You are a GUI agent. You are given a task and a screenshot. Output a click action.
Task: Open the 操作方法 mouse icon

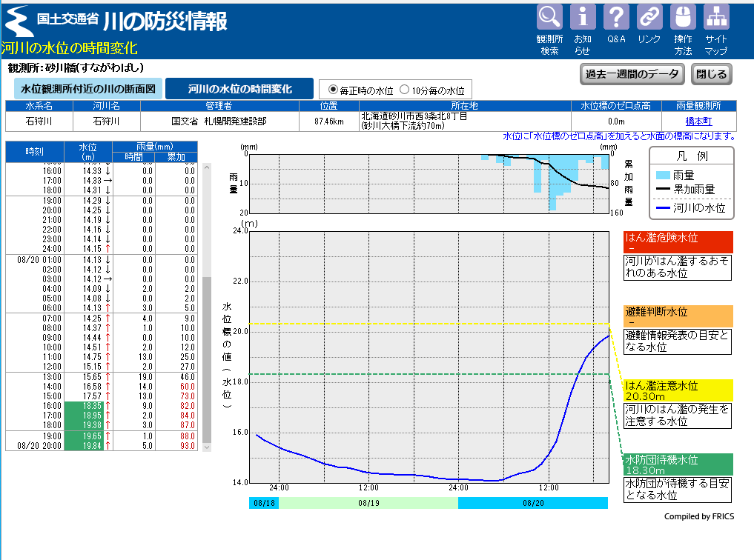683,16
